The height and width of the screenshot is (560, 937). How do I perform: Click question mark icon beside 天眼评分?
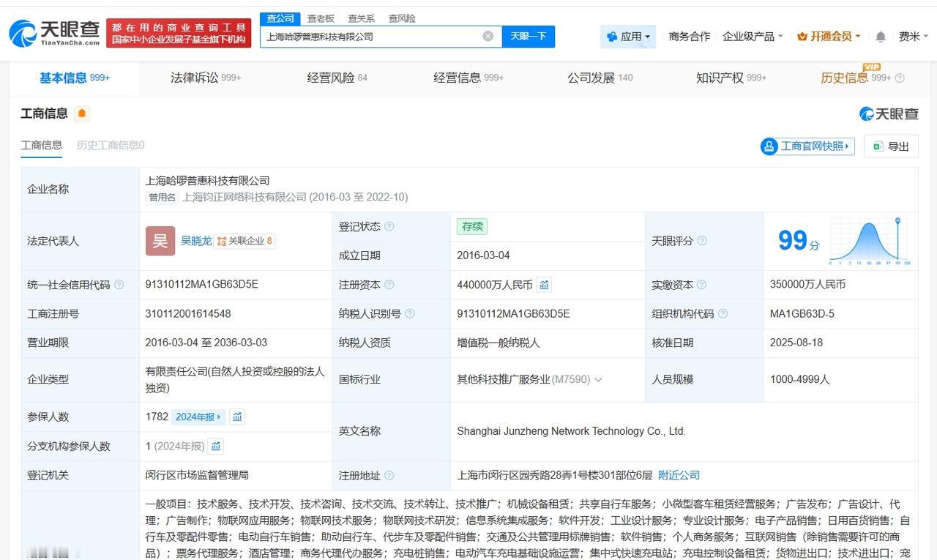coord(702,241)
